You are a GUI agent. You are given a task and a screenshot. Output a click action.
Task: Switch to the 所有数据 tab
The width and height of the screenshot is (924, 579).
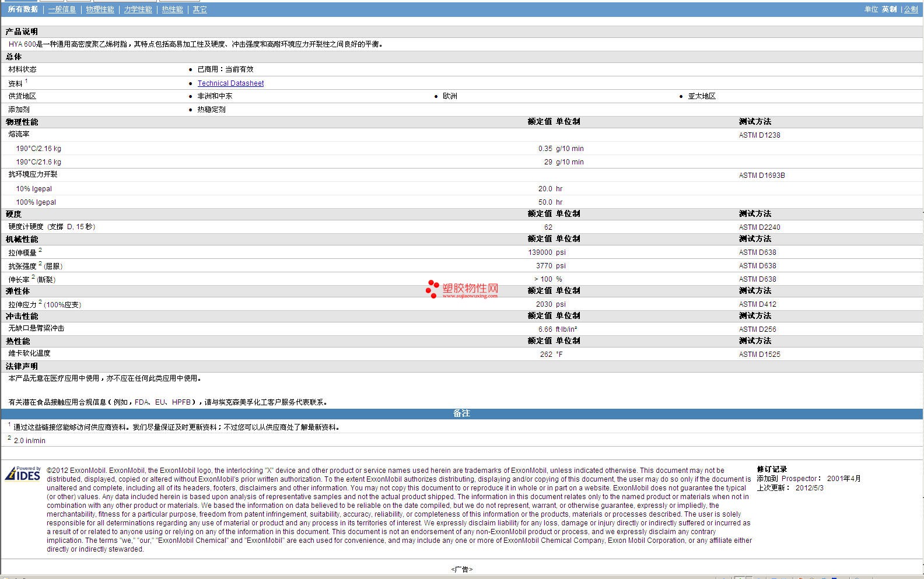point(23,9)
